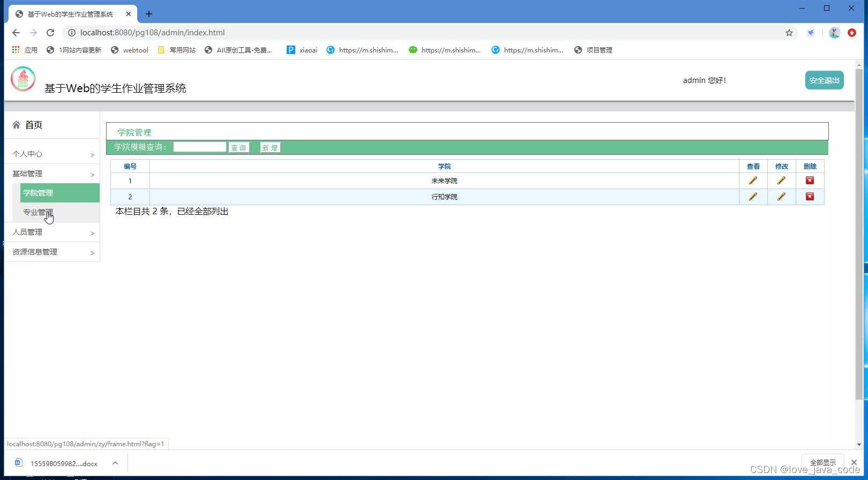Viewport: 868px width, 480px height.
Task: Click the 行知学院 cell
Action: coord(444,197)
